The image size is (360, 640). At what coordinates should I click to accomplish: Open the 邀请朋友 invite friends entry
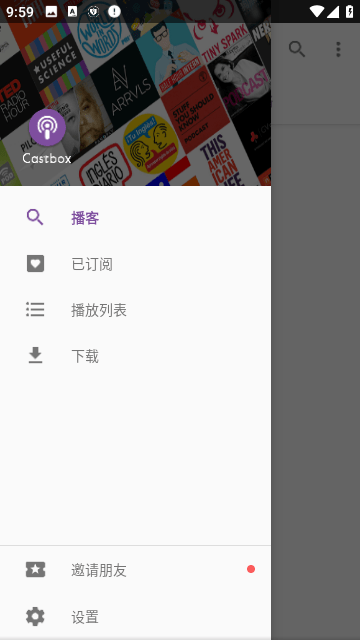pos(136,570)
